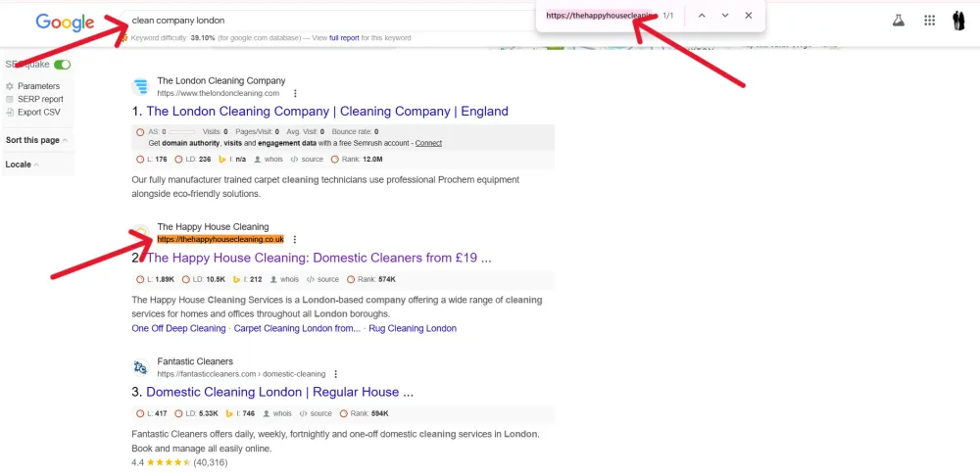Viewport: 980px width, 475px height.
Task: Click LD: 5.33K parameter
Action: [x=197, y=413]
